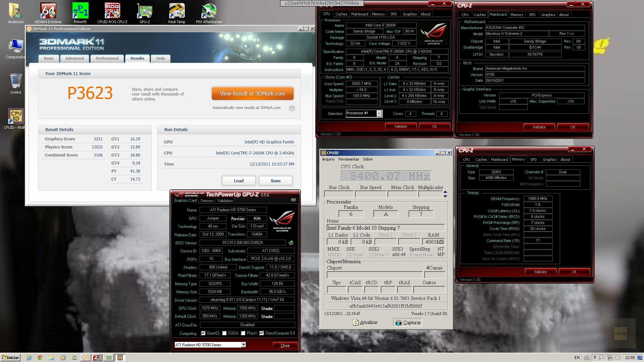
Task: Open the Computador desktop icon
Action: point(16,49)
